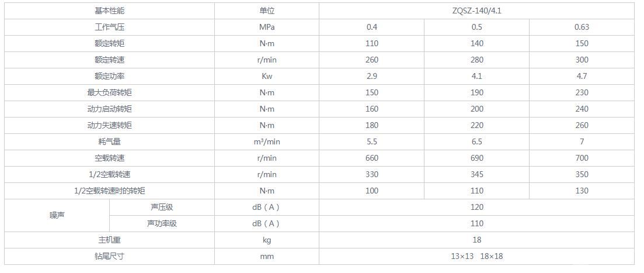Select the 钻尾尺寸 value 13×13 18×18
This screenshot has width=644, height=273.
(x=476, y=257)
